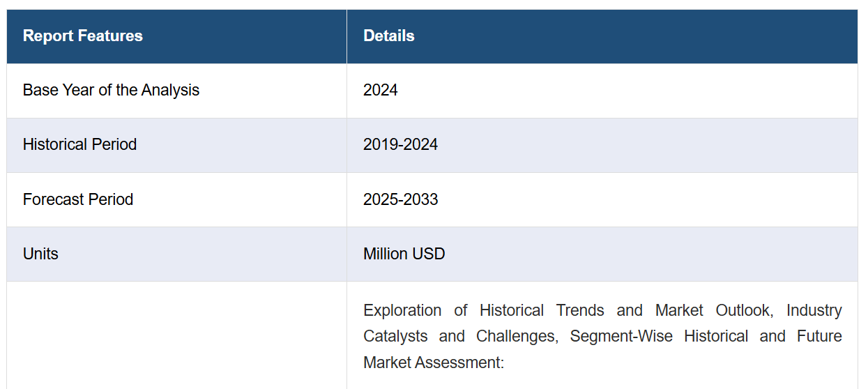The width and height of the screenshot is (868, 389).
Task: Click the word "Industry" in the description
Action: click(x=814, y=310)
